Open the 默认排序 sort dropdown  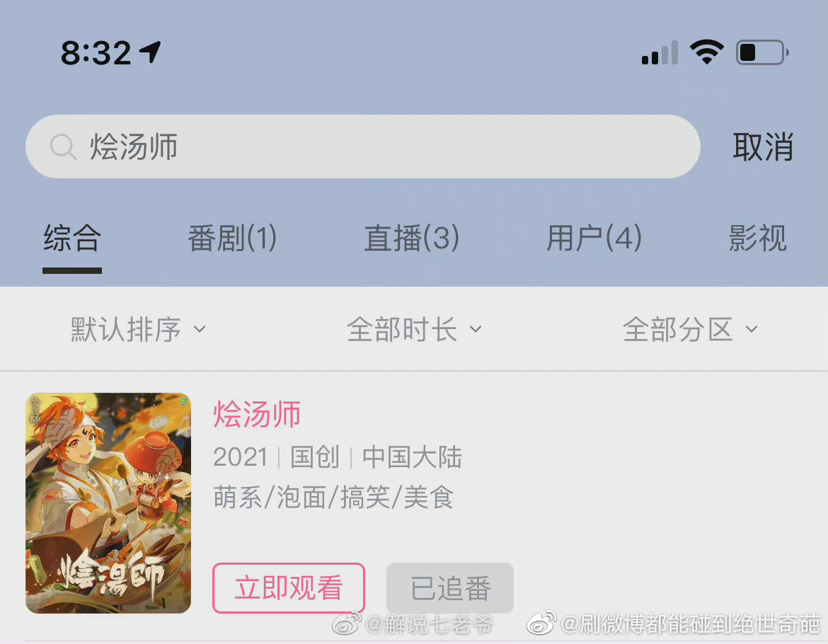coord(138,329)
